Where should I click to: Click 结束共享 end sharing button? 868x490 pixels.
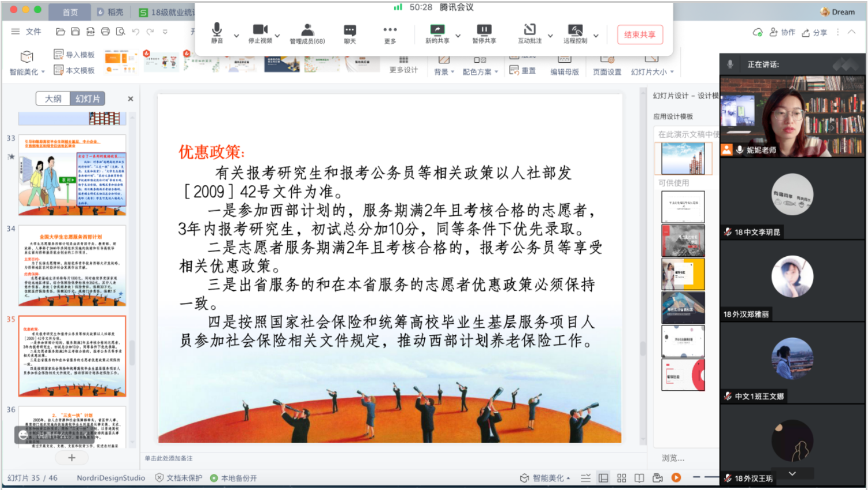(x=639, y=35)
